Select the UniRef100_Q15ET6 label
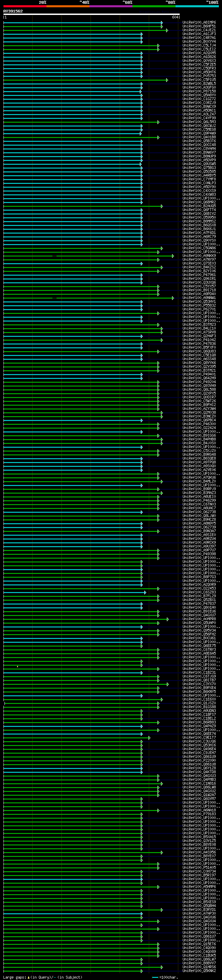This screenshot has width=222, height=980. (x=199, y=944)
